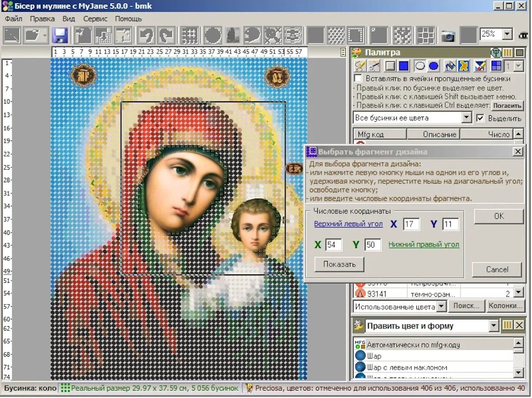Click the Верхний левый угол link

(349, 224)
